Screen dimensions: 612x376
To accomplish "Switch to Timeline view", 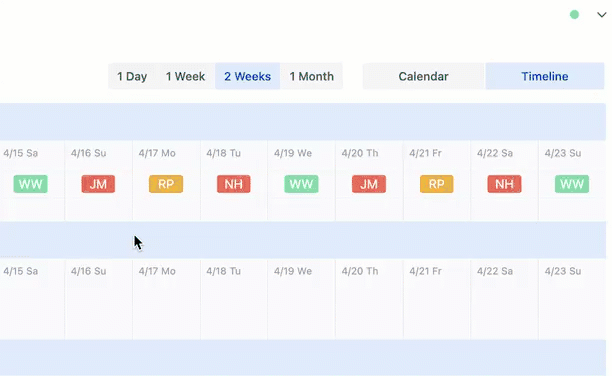I will 545,76.
